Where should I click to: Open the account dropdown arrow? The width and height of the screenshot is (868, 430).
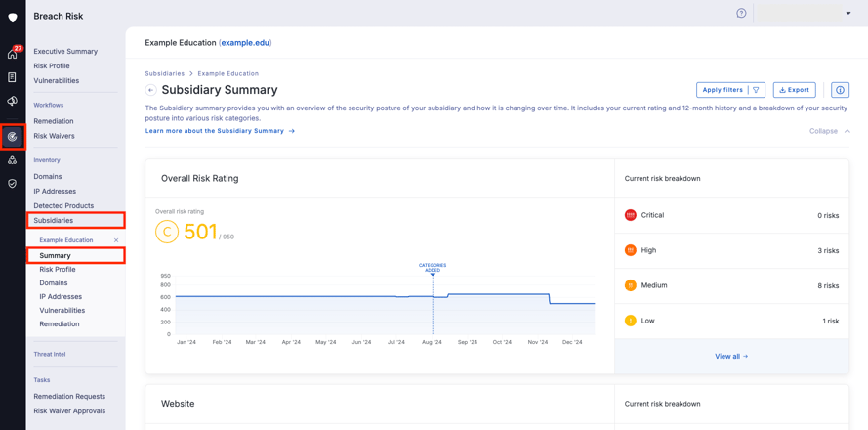click(x=848, y=14)
